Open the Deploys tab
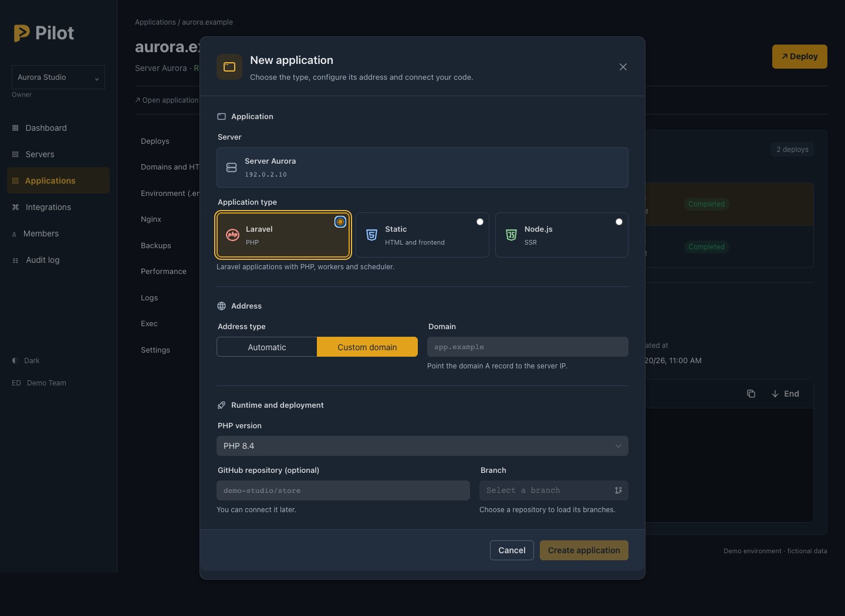 tap(155, 141)
